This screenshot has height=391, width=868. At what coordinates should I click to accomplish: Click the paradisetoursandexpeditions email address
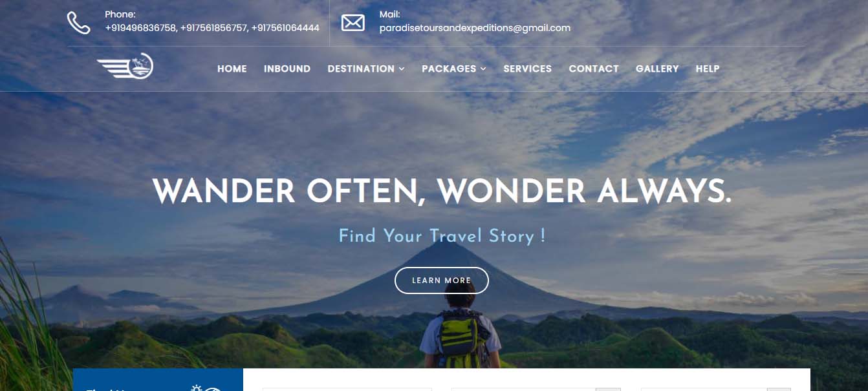tap(475, 28)
